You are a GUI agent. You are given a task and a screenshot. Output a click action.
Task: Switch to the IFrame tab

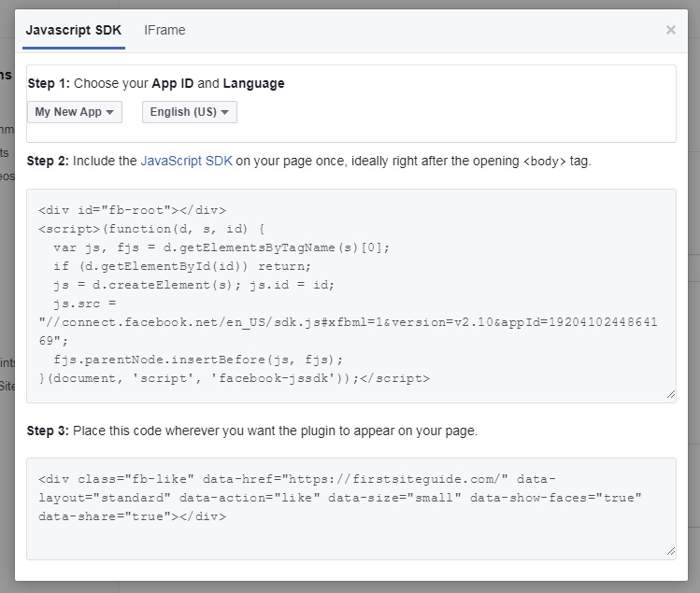tap(164, 30)
